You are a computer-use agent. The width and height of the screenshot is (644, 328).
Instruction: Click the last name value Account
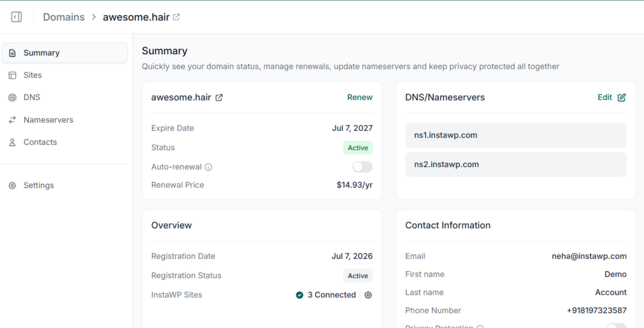point(611,292)
